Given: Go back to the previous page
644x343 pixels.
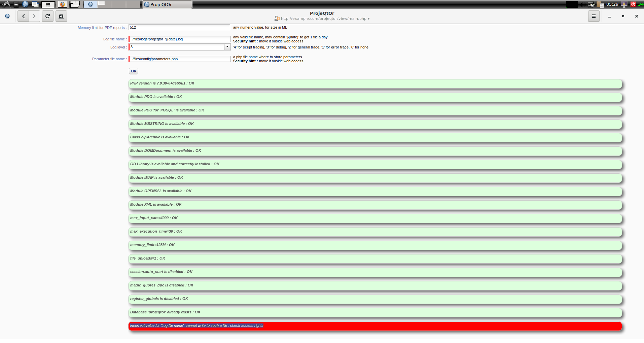Looking at the screenshot, I should 23,16.
